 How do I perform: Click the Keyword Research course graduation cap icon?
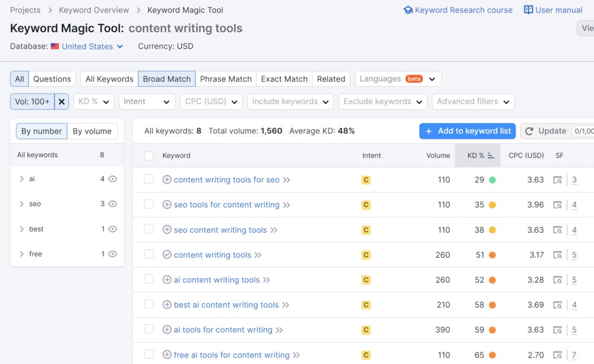(408, 10)
